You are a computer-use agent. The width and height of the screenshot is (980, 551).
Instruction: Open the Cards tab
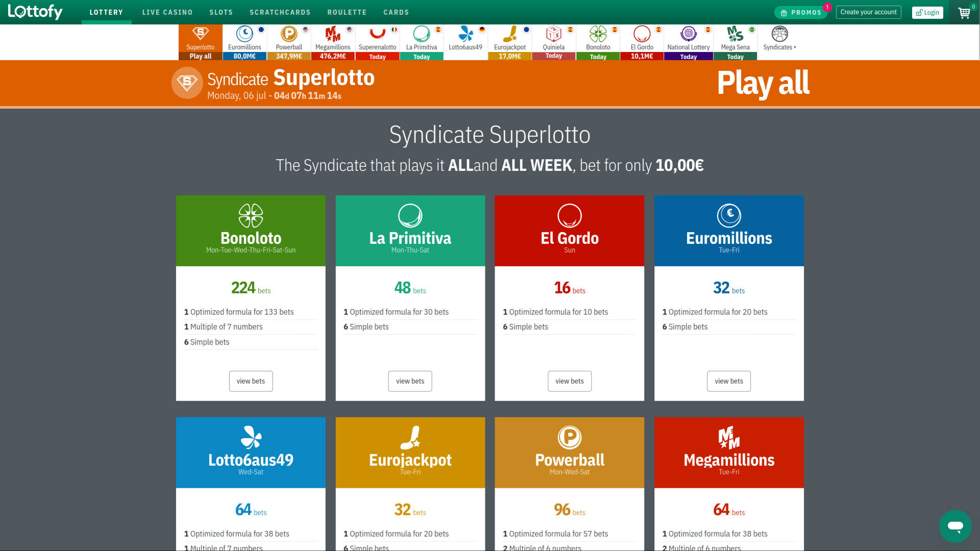(396, 12)
